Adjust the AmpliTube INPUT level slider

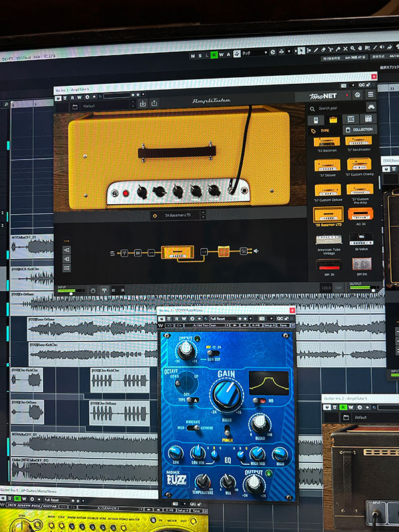click(x=71, y=293)
